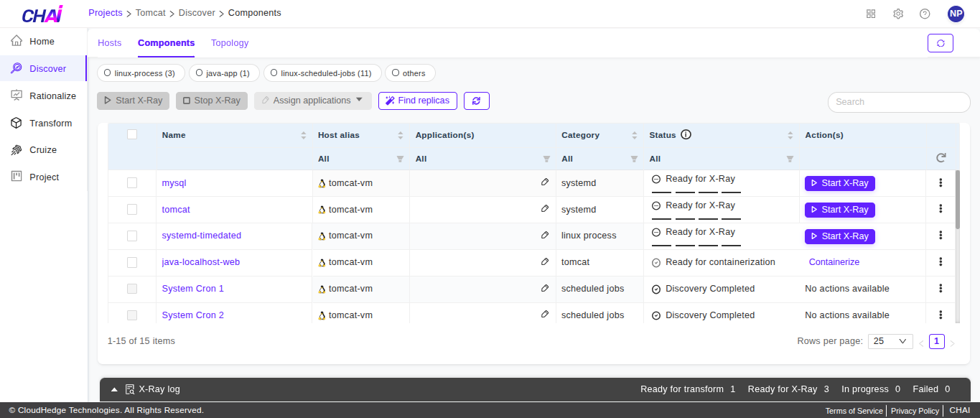Viewport: 980px width, 418px height.
Task: Open more options for System Cron 1
Action: pyautogui.click(x=941, y=289)
